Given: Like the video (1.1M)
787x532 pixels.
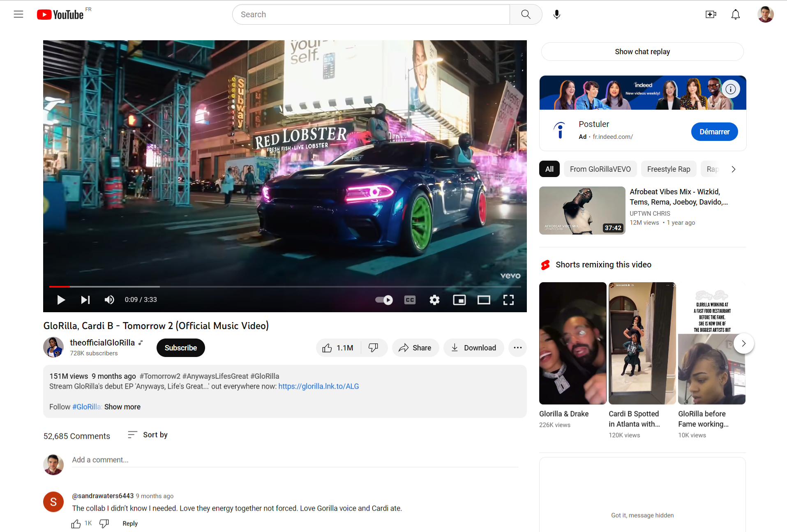Looking at the screenshot, I should 338,348.
